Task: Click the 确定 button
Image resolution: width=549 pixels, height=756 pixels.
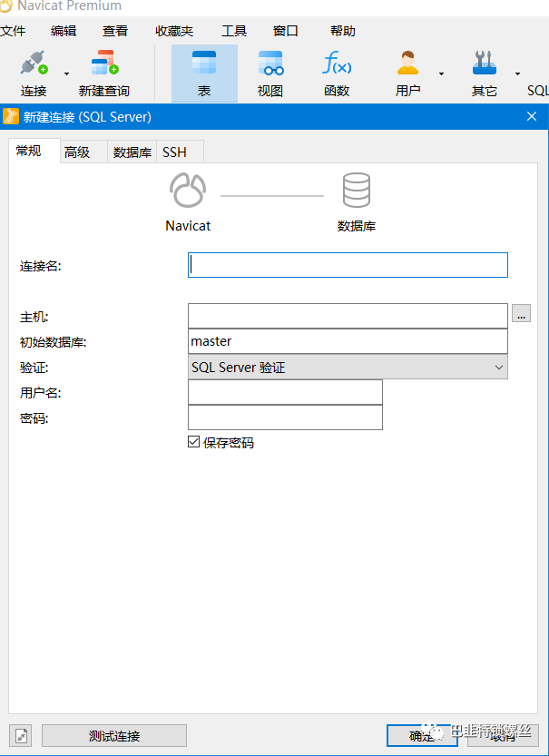Action: [x=422, y=736]
